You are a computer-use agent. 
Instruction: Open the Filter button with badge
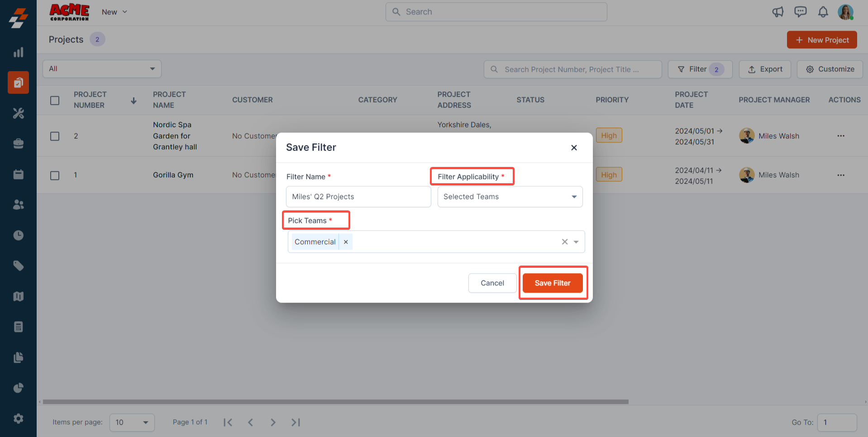(x=700, y=69)
